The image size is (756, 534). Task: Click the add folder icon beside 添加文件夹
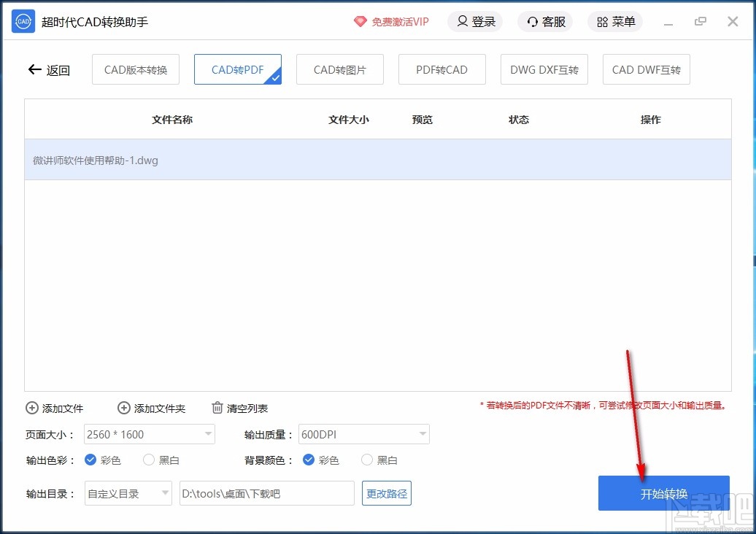point(124,408)
